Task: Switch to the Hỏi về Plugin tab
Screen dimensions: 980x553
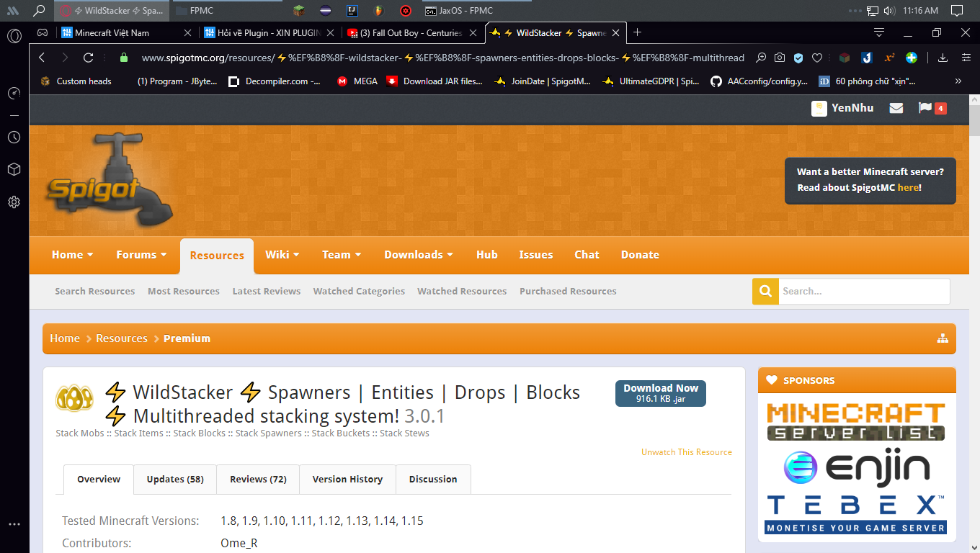Action: 269,32
